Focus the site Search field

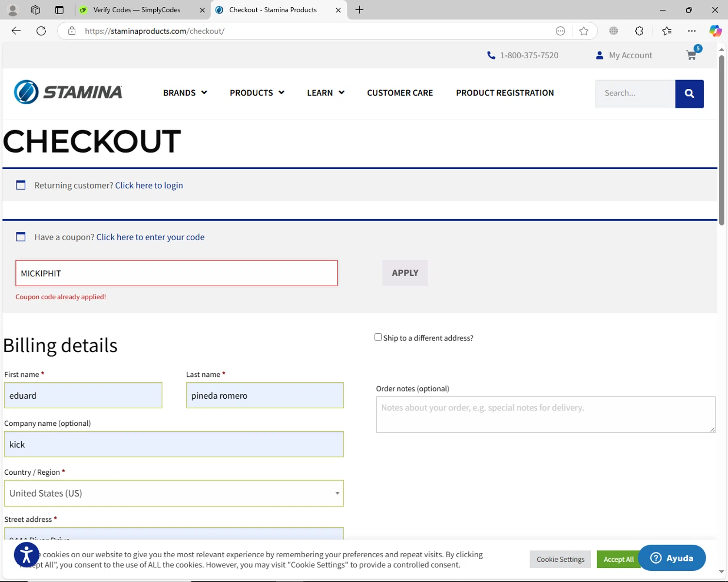pyautogui.click(x=635, y=94)
